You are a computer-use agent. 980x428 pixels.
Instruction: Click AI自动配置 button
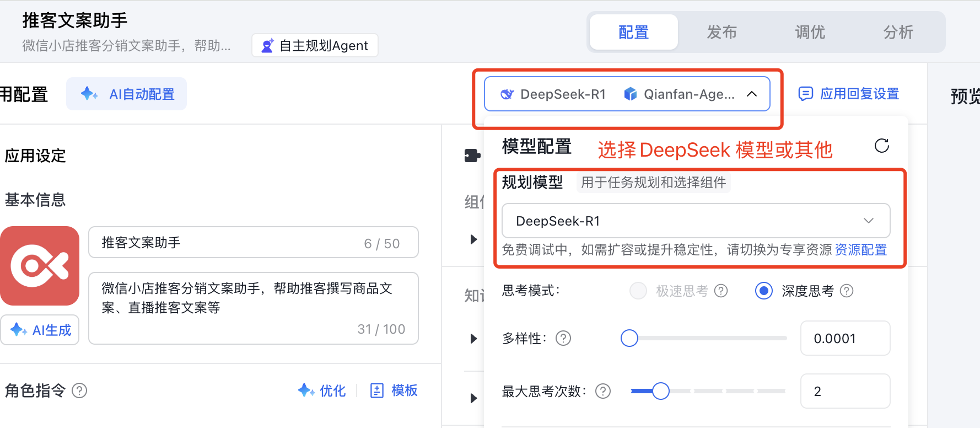(126, 94)
